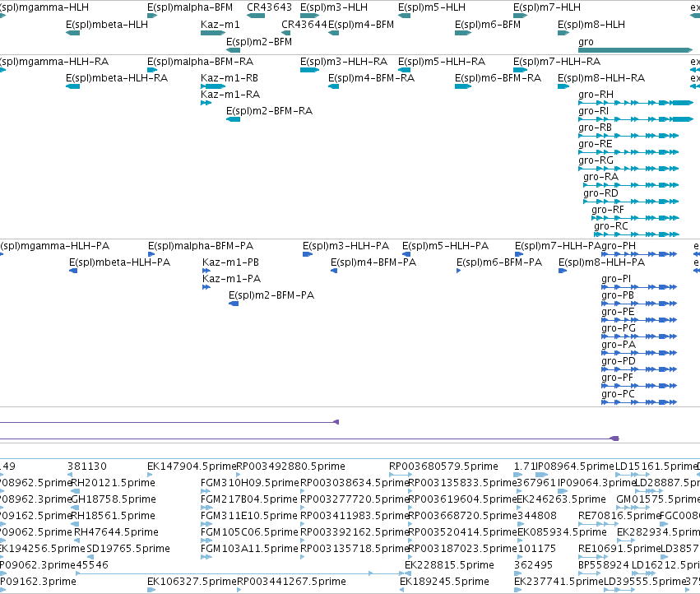Image resolution: width=700 pixels, height=594 pixels.
Task: Click the CR43643 gene feature
Action: (255, 16)
